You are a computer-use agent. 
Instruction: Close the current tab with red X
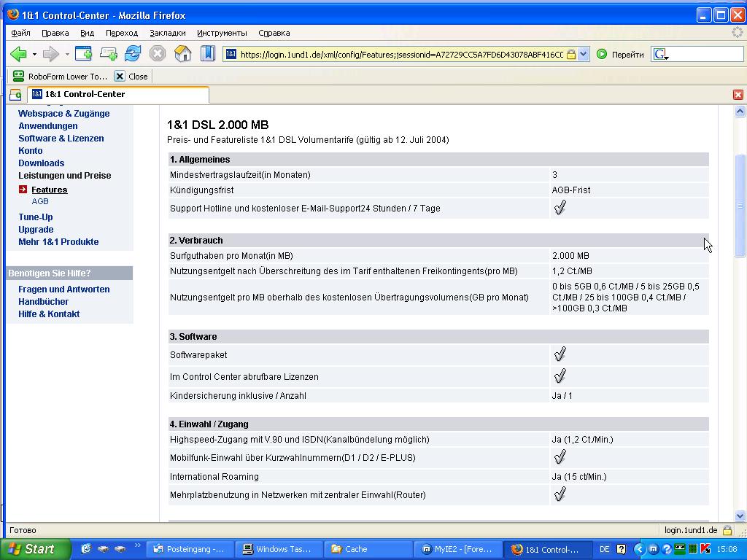click(738, 95)
